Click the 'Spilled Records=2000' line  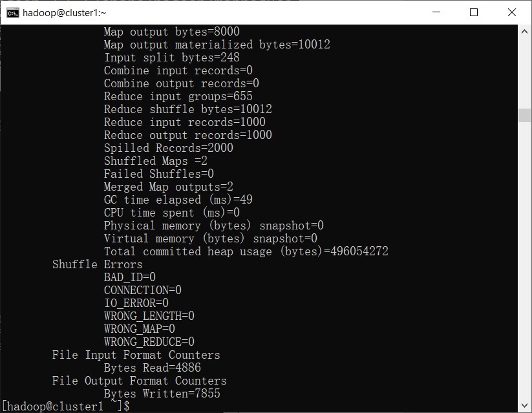coord(168,148)
